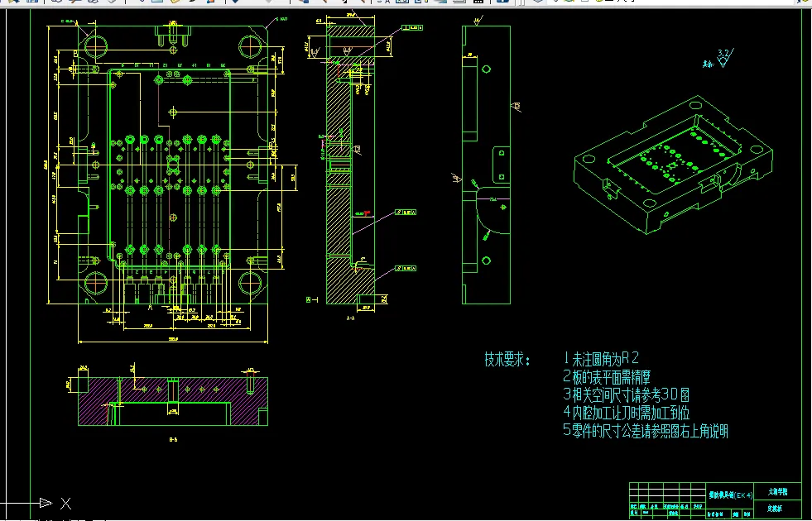Click the (EK 4) title block text

743,495
